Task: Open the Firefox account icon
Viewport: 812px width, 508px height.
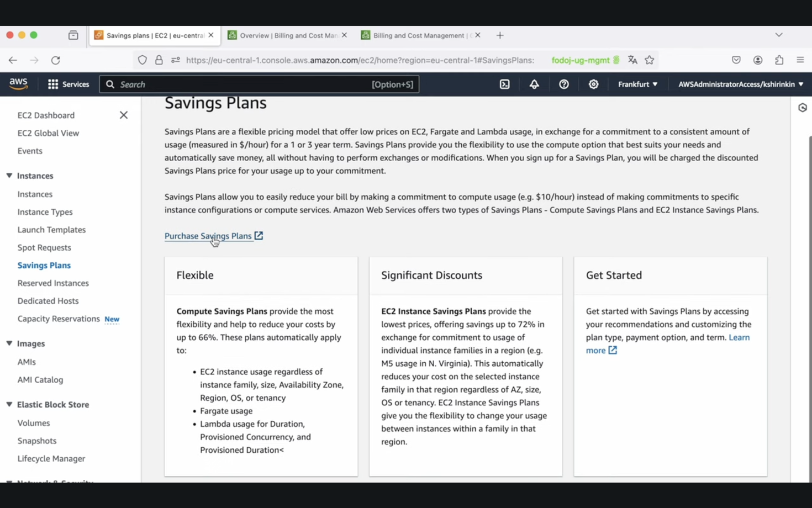Action: point(758,60)
